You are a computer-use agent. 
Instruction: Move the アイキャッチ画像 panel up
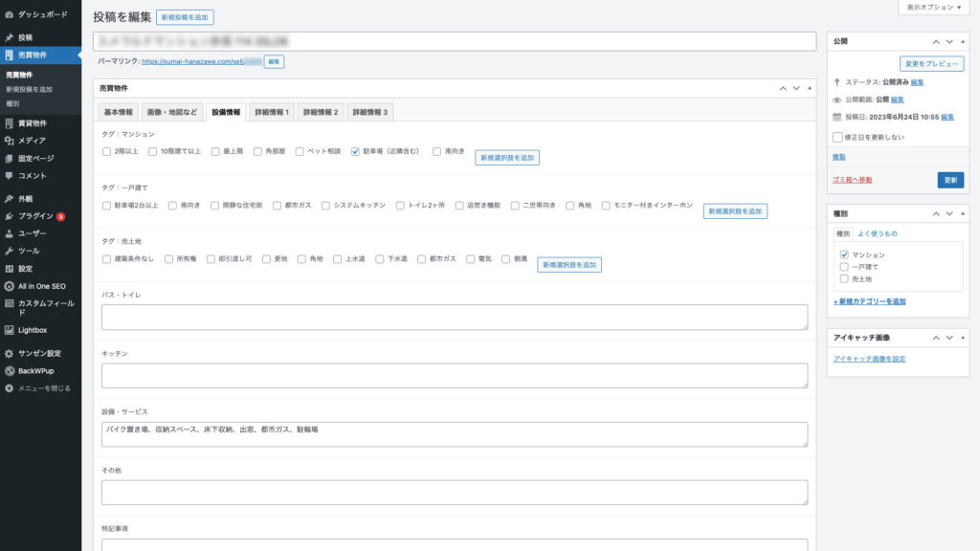pos(936,338)
